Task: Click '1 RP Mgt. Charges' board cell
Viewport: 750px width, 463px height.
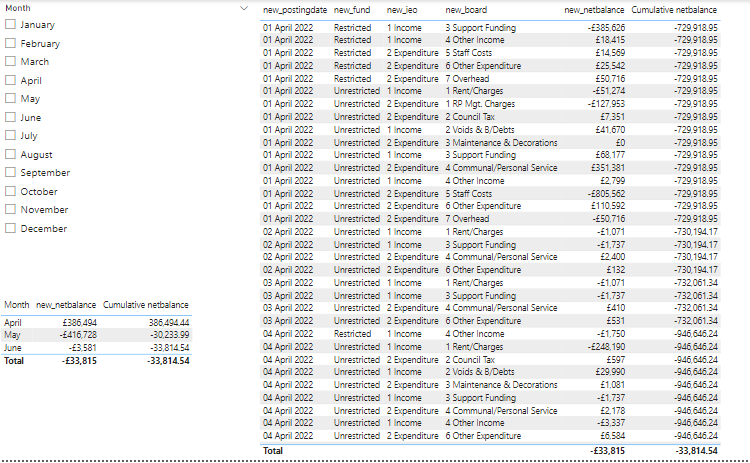Action: (x=480, y=104)
